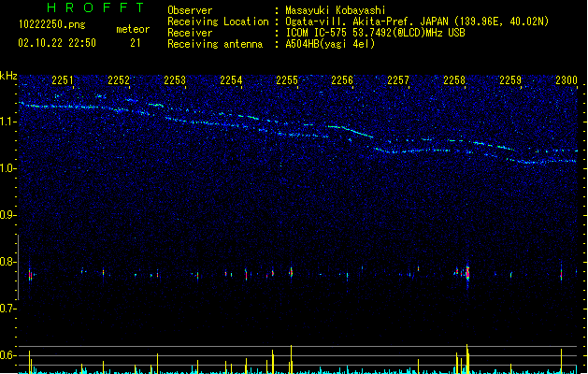Click the date 02.10.22 22:50

click(57, 43)
